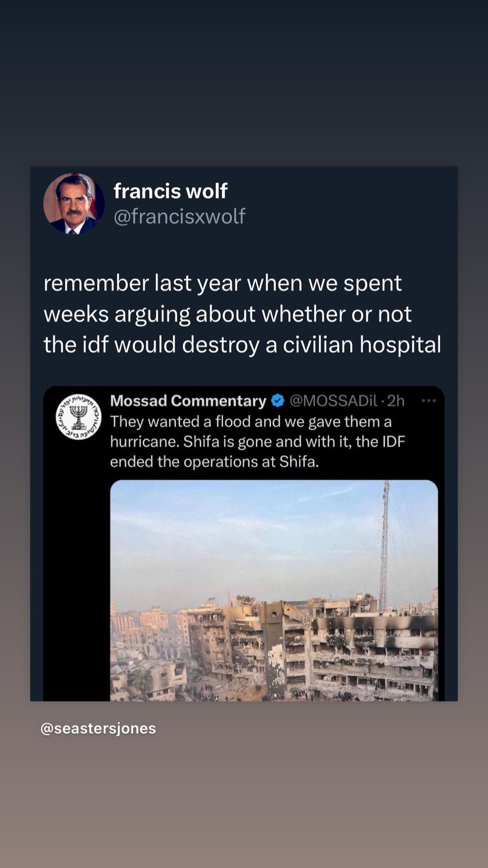The image size is (488, 868).
Task: Click the francis wolf profile avatar
Action: [x=74, y=204]
